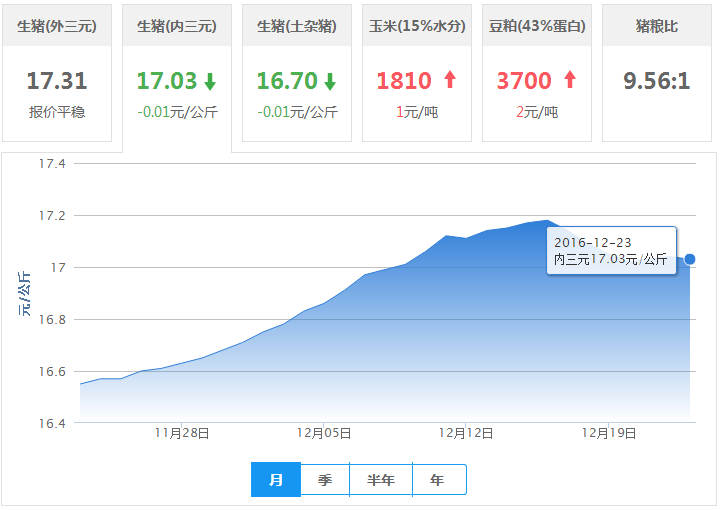Select the 生猪(外三元) price card

(57, 73)
